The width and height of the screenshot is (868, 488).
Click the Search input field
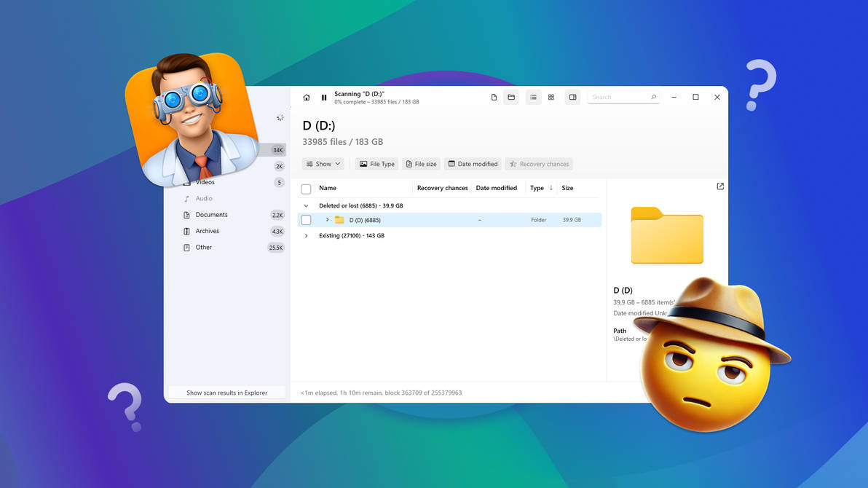coord(623,97)
